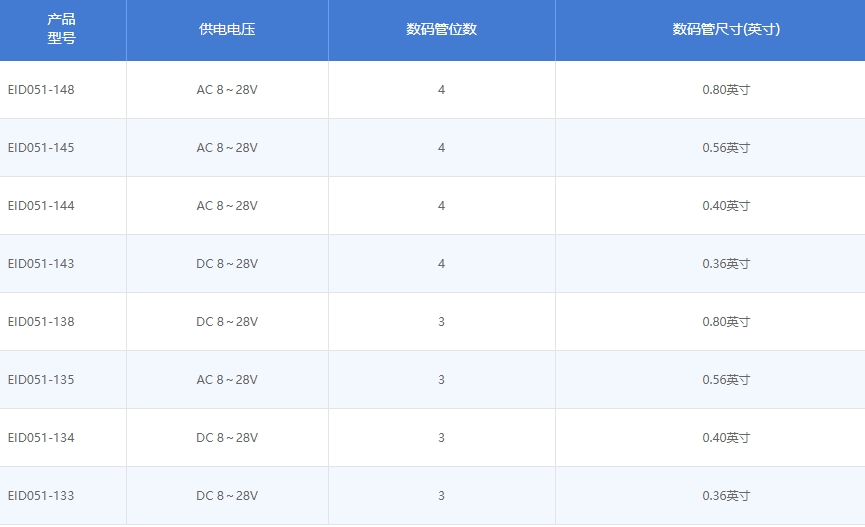
Task: Select the 0.40英寸 size in EID051-134 row
Action: (726, 438)
